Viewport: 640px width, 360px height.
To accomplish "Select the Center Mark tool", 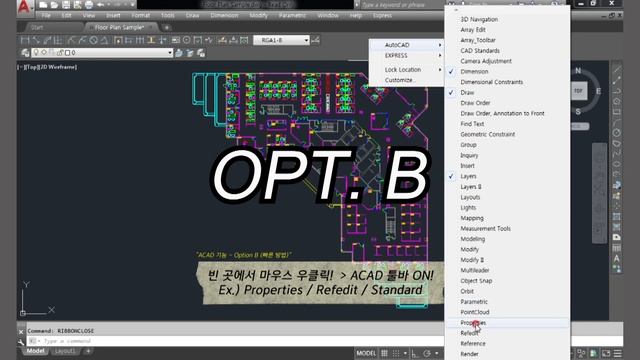I will point(187,40).
